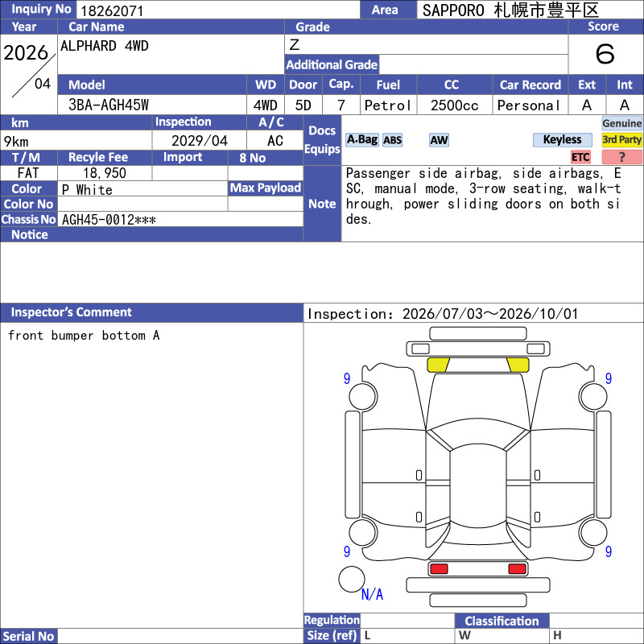
Task: Click the ABS equipment badge
Action: coord(392,140)
